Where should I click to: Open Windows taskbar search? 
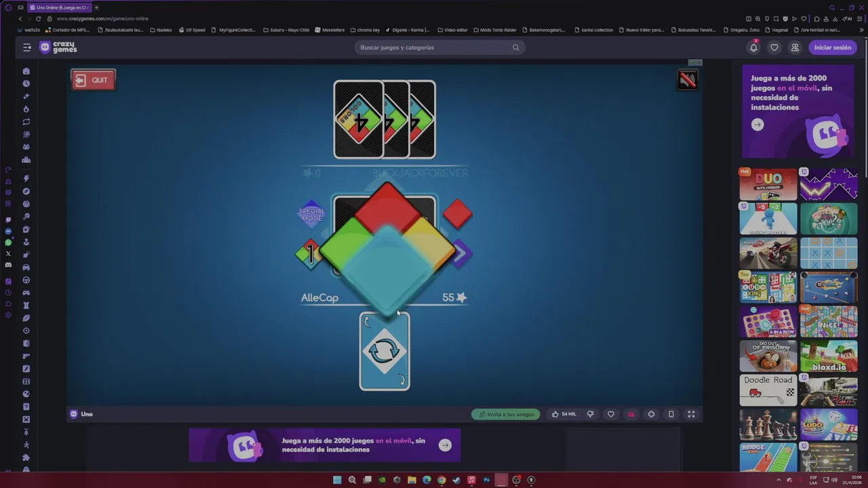tap(352, 480)
